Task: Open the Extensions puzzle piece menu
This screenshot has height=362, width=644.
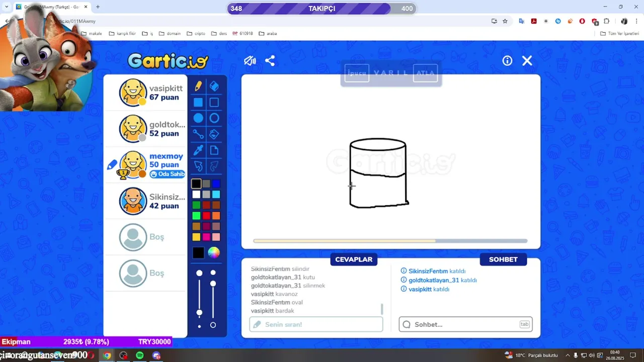Action: click(606, 21)
